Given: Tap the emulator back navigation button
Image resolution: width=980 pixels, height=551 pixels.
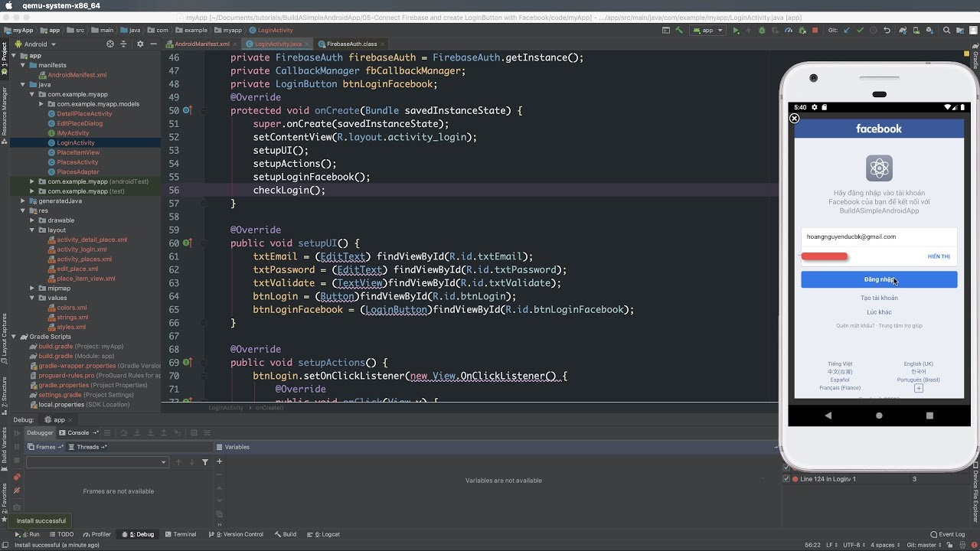Looking at the screenshot, I should 828,416.
